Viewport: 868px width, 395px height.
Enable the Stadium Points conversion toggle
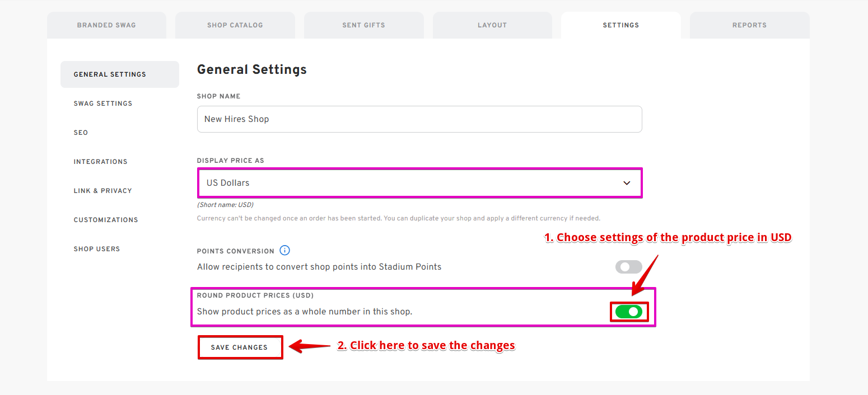[628, 267]
